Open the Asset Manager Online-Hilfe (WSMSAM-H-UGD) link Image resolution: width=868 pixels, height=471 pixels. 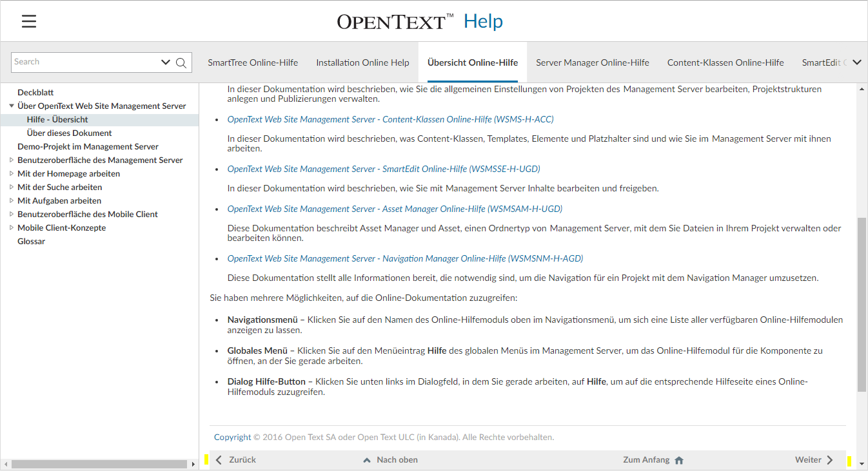395,209
